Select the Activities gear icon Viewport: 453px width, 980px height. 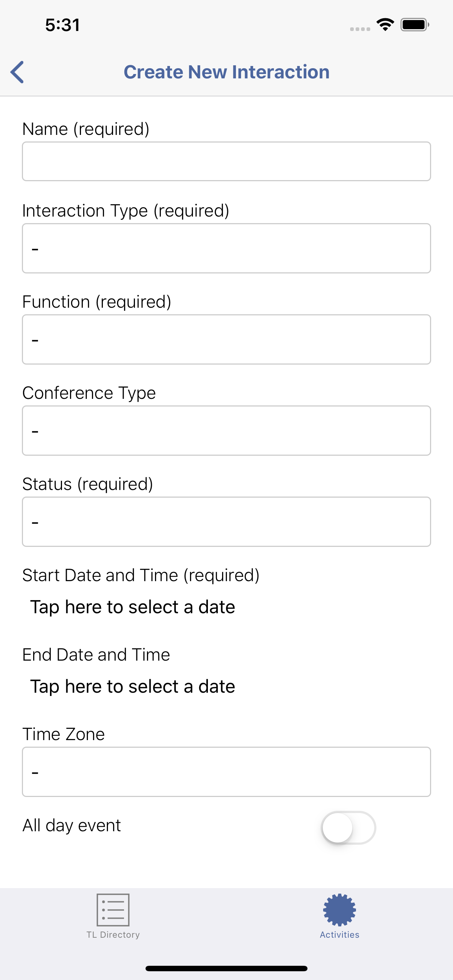(x=340, y=910)
